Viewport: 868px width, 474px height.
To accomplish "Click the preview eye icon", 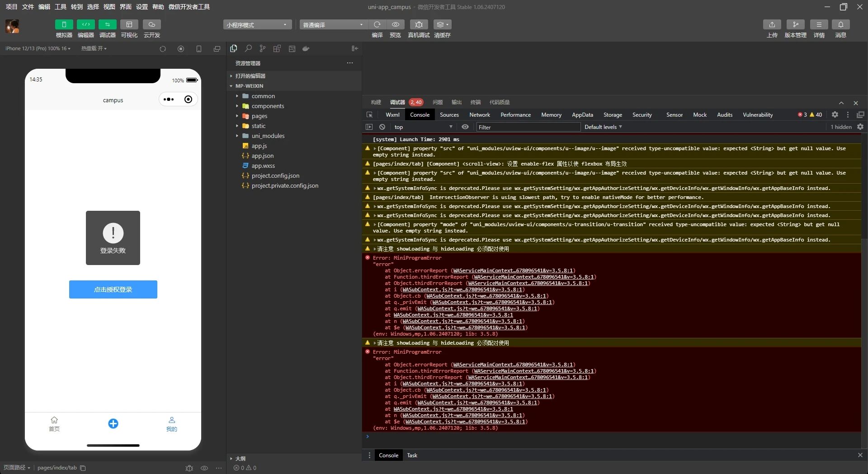I will (x=396, y=24).
